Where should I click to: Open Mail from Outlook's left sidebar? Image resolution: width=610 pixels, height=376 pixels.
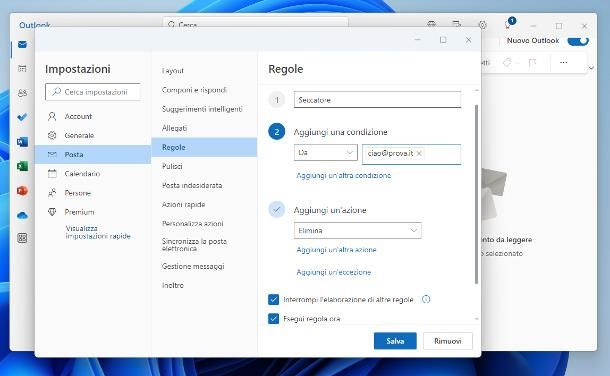point(22,45)
